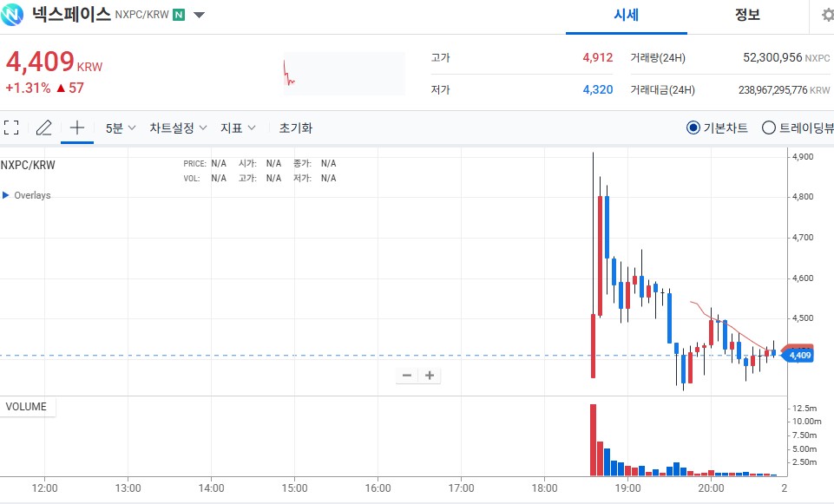Click the +1.31% change text

[28, 88]
